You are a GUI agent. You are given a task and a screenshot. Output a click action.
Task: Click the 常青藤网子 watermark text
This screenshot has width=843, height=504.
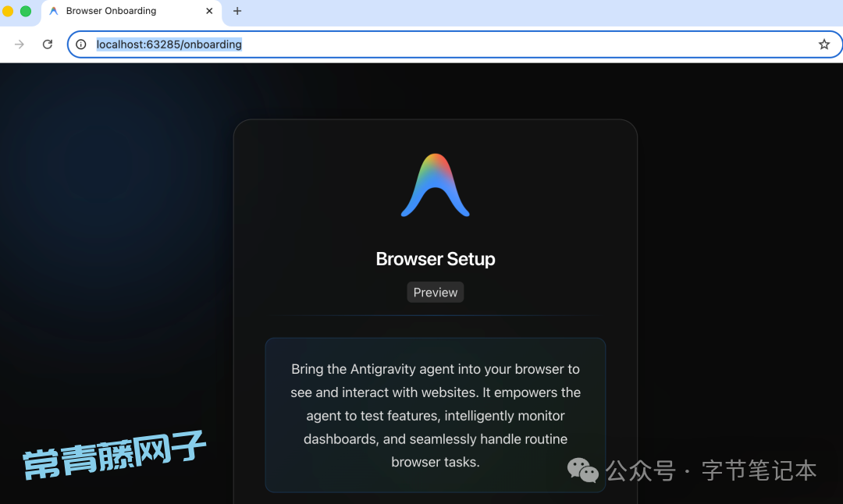click(115, 454)
